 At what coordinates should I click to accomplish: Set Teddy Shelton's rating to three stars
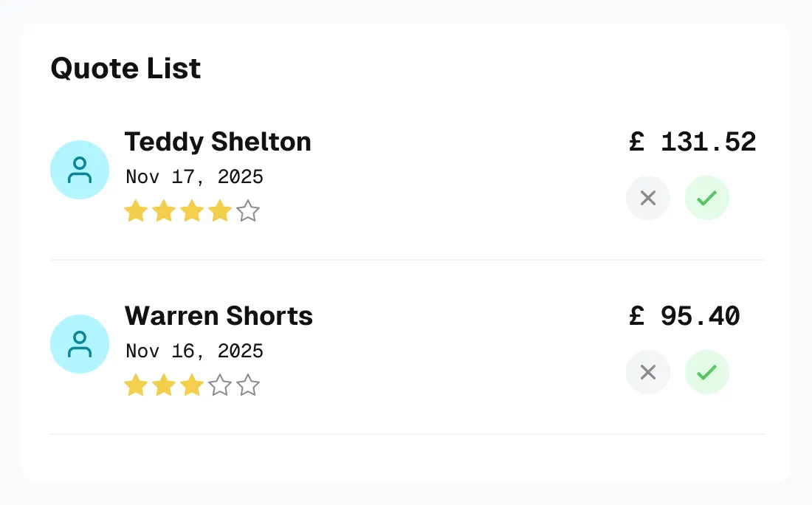click(192, 212)
